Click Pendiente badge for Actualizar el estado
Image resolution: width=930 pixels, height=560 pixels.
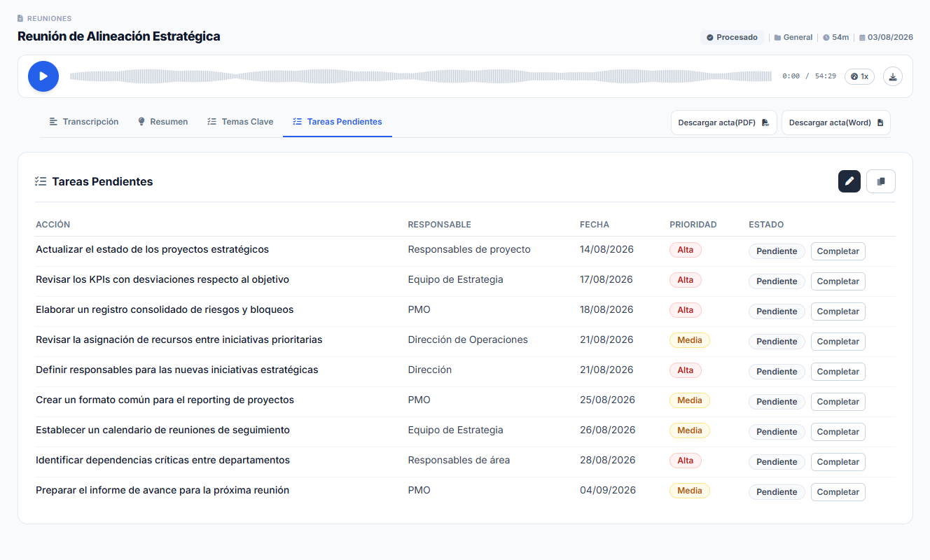777,251
